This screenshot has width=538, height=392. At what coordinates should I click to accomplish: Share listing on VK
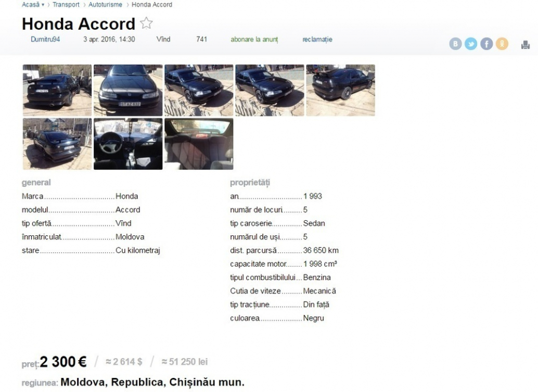click(455, 44)
